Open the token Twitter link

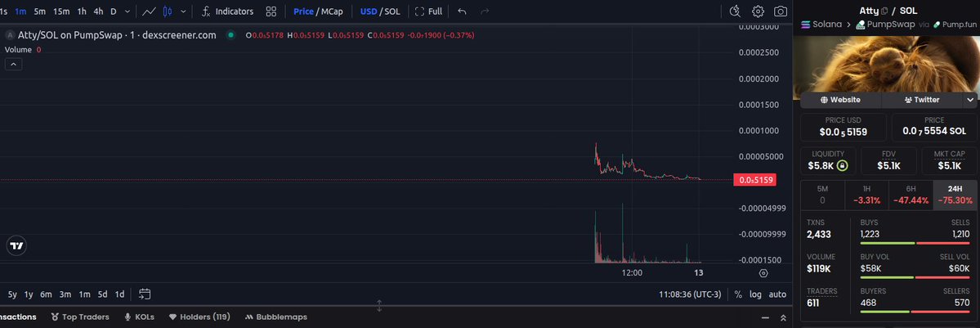tap(922, 100)
